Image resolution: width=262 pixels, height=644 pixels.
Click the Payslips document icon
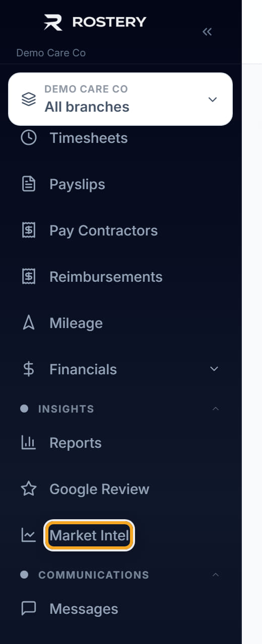pos(29,184)
